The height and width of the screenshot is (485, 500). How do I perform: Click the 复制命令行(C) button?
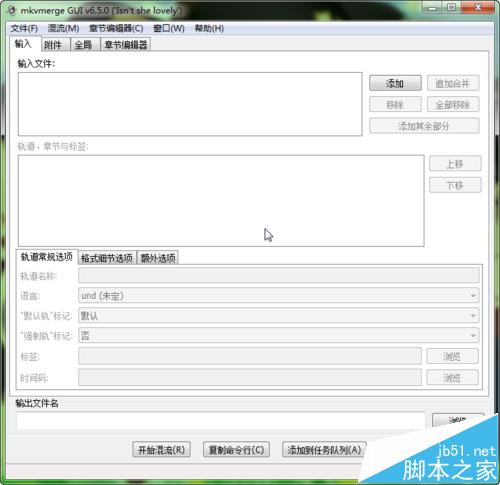tap(237, 450)
